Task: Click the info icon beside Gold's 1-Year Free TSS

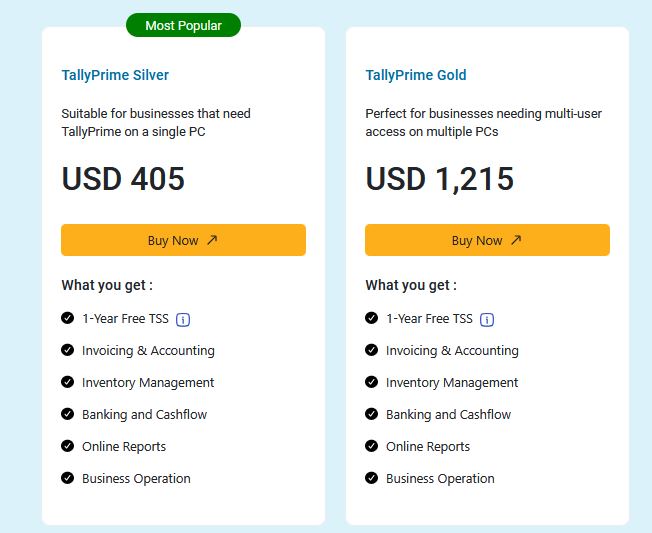Action: tap(487, 320)
